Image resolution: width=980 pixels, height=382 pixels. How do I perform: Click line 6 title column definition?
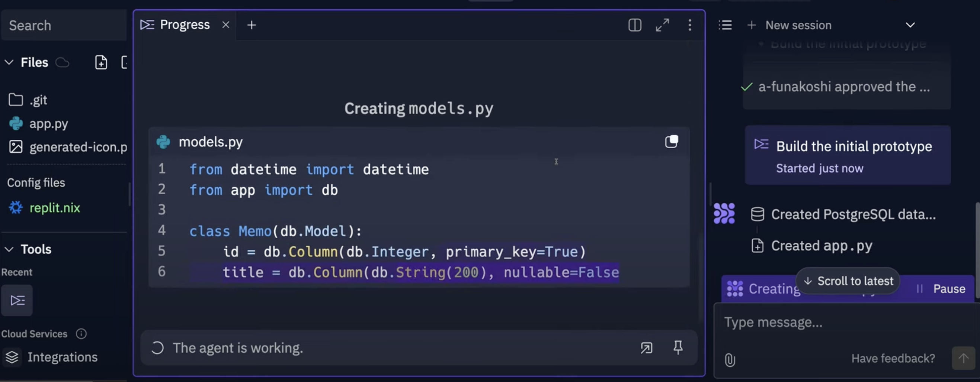point(421,272)
